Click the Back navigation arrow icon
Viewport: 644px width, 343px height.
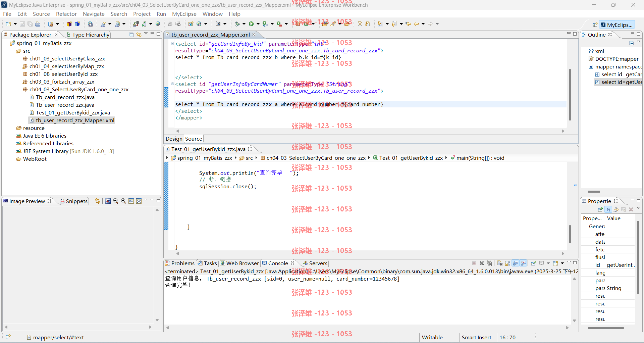pyautogui.click(x=416, y=24)
